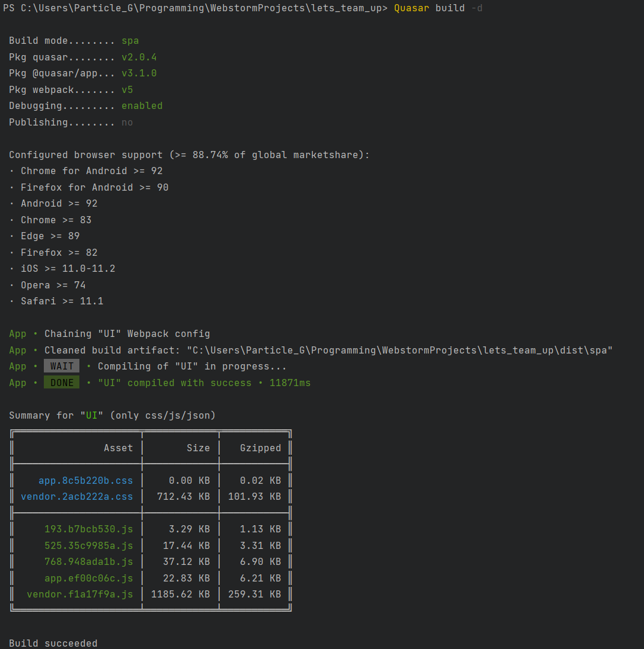The height and width of the screenshot is (649, 644).
Task: Click the vendor.2acb222a.css filename
Action: (76, 496)
